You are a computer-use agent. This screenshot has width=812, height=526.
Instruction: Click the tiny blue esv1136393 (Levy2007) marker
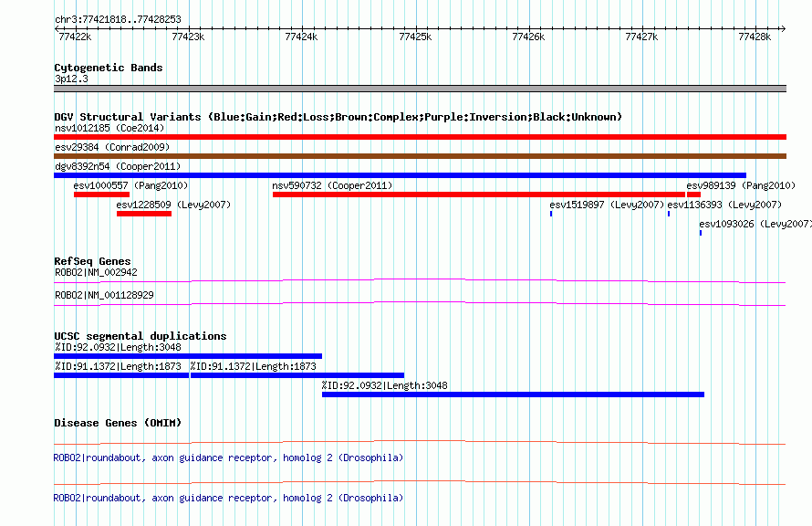pyautogui.click(x=669, y=214)
